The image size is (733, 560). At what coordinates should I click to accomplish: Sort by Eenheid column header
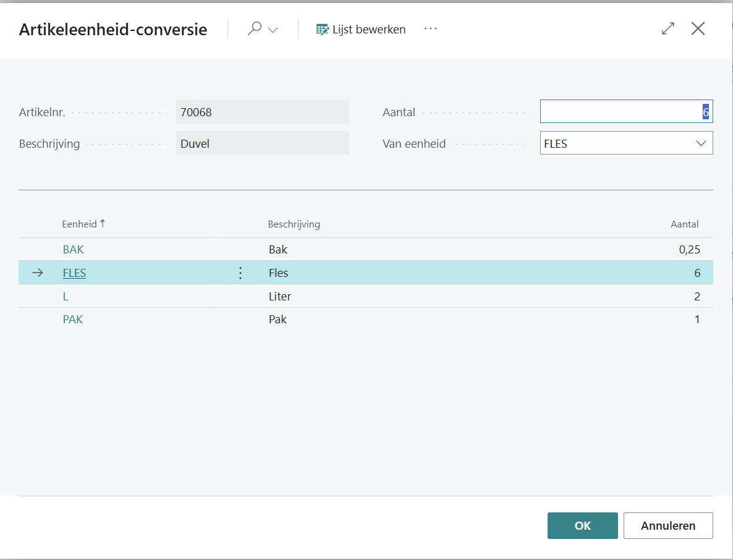point(80,224)
